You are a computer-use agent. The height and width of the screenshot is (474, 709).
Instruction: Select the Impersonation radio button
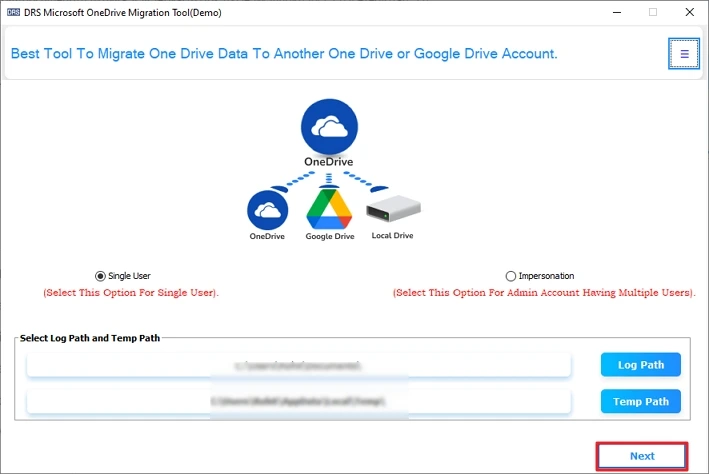tap(510, 276)
